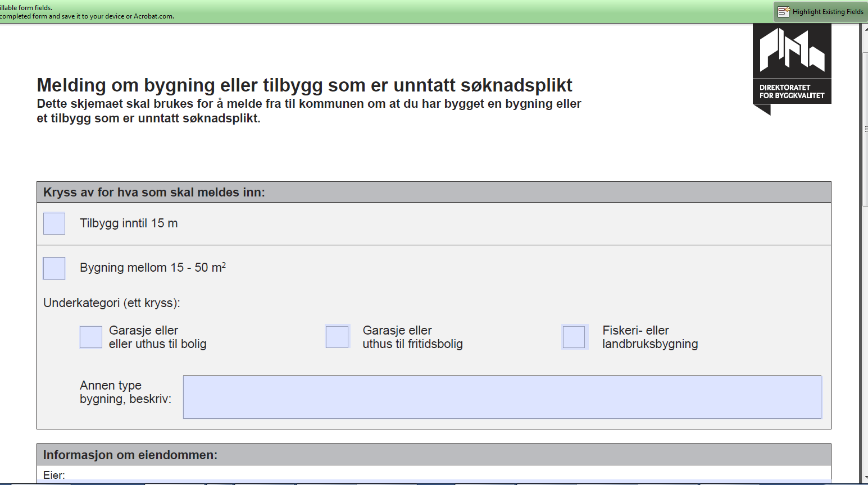The image size is (868, 485).
Task: Tick 'Garasje eller uthus til bolig' checkbox
Action: click(91, 337)
